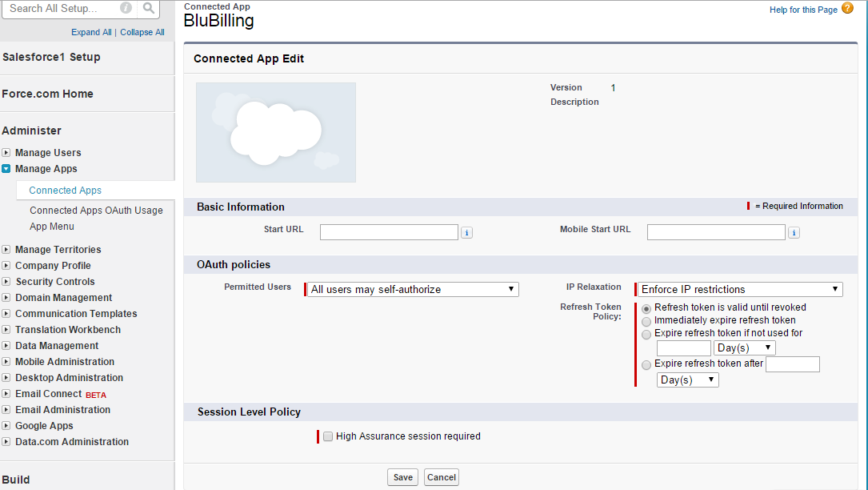868x490 pixels.
Task: Open the help question mark icon
Action: point(847,9)
